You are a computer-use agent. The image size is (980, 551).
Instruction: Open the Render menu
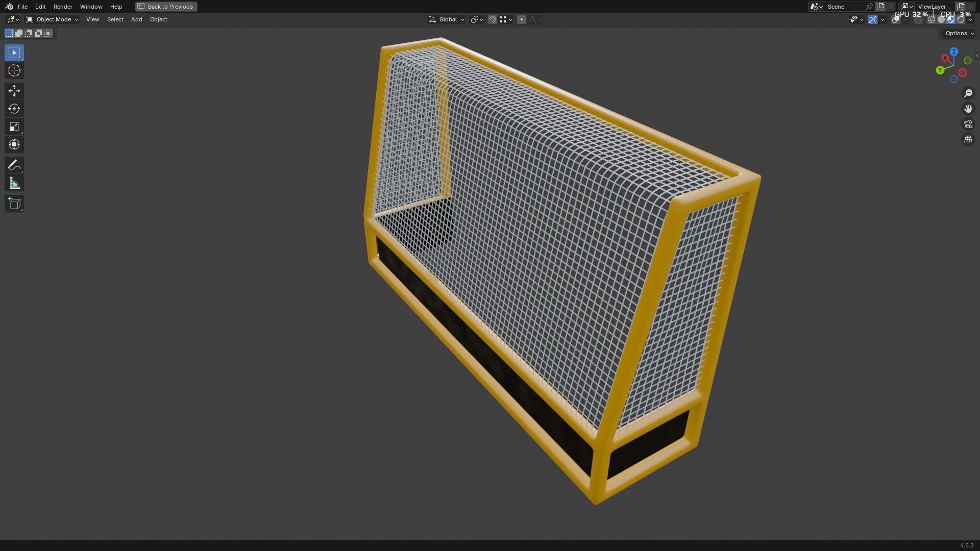(x=63, y=7)
